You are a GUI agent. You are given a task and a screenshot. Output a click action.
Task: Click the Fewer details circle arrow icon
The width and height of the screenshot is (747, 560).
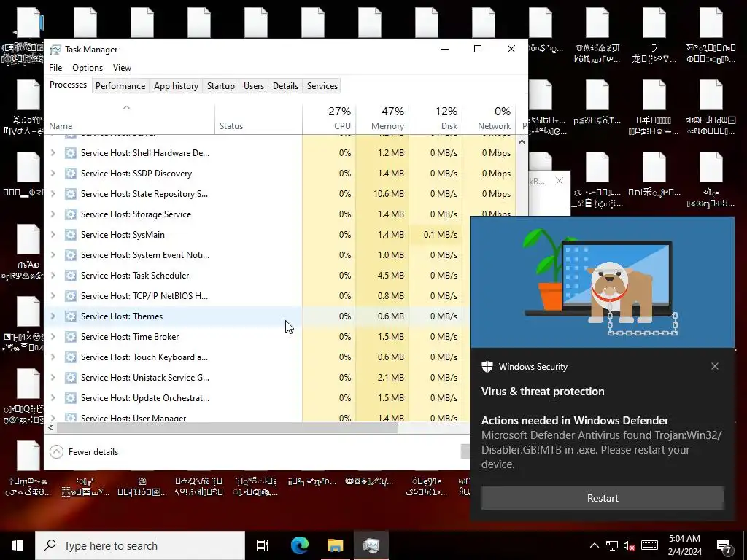pos(56,452)
